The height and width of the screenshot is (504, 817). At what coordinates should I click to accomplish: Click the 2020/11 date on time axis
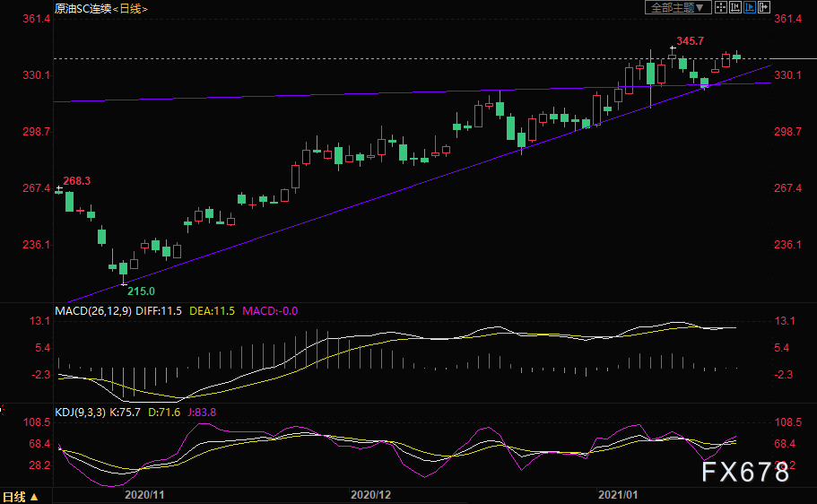coord(144,495)
